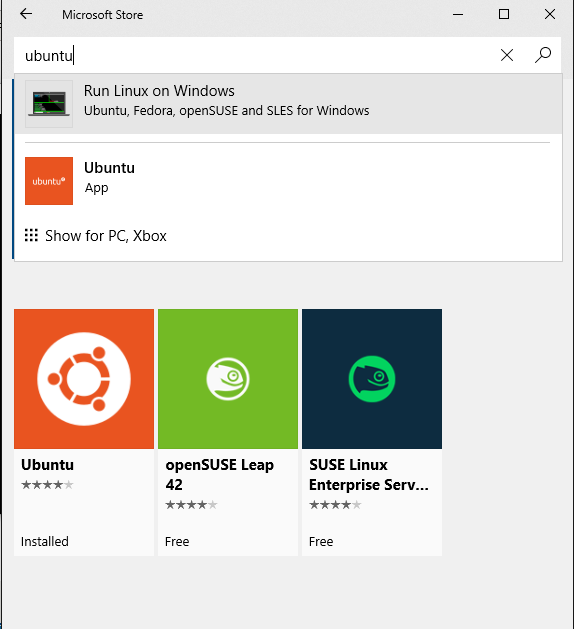The height and width of the screenshot is (629, 574).
Task: Open the large Ubuntu app tile
Action: 84,379
